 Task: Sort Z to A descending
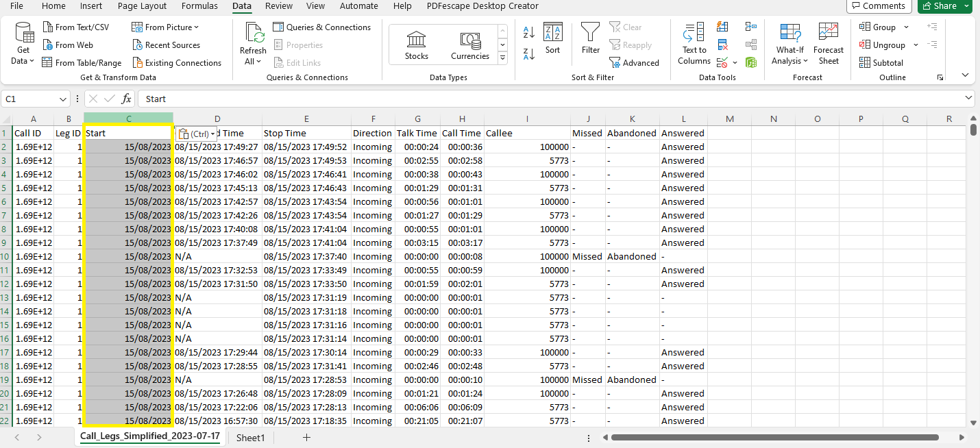click(x=528, y=53)
